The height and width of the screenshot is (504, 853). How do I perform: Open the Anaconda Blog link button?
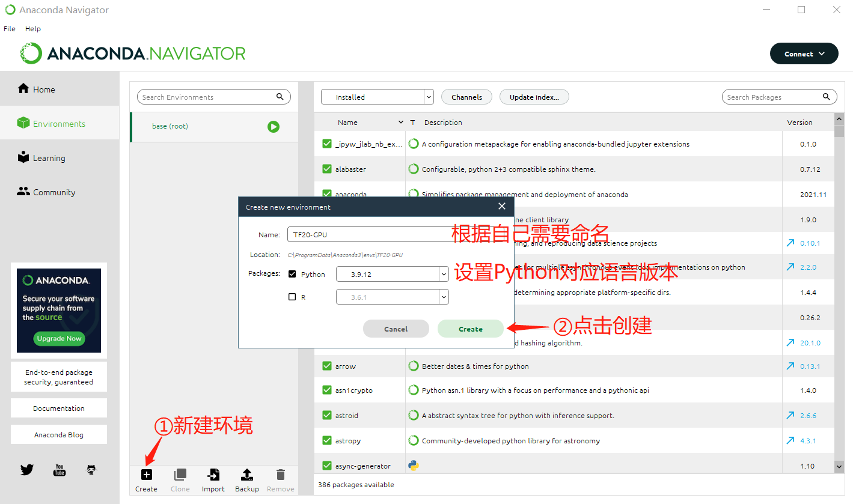coord(59,434)
